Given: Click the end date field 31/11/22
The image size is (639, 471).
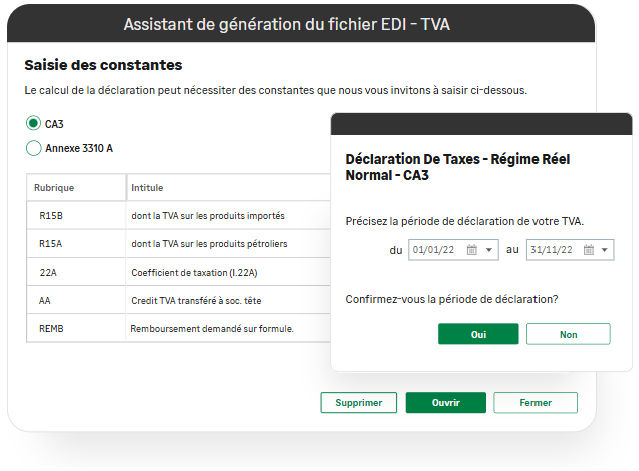Looking at the screenshot, I should 552,250.
